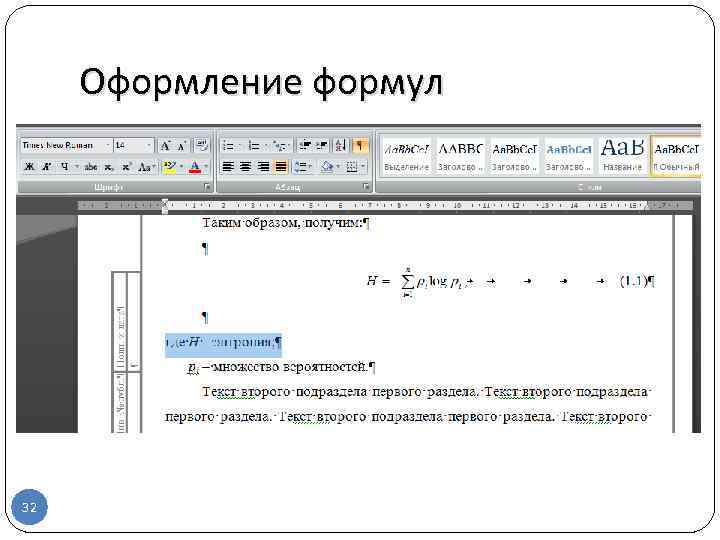Click the borders icon

(x=352, y=167)
